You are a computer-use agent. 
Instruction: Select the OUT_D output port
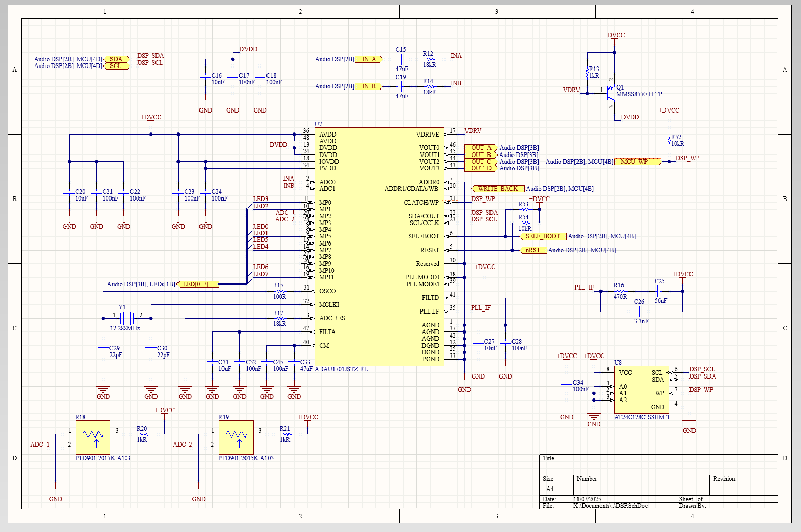(481, 168)
